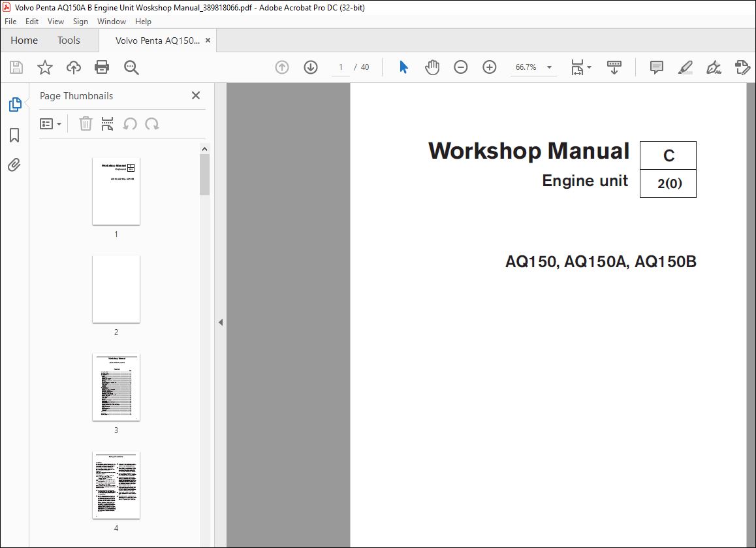This screenshot has width=756, height=548.
Task: Show Page Thumbnails panel icon in sidebar
Action: (x=15, y=105)
